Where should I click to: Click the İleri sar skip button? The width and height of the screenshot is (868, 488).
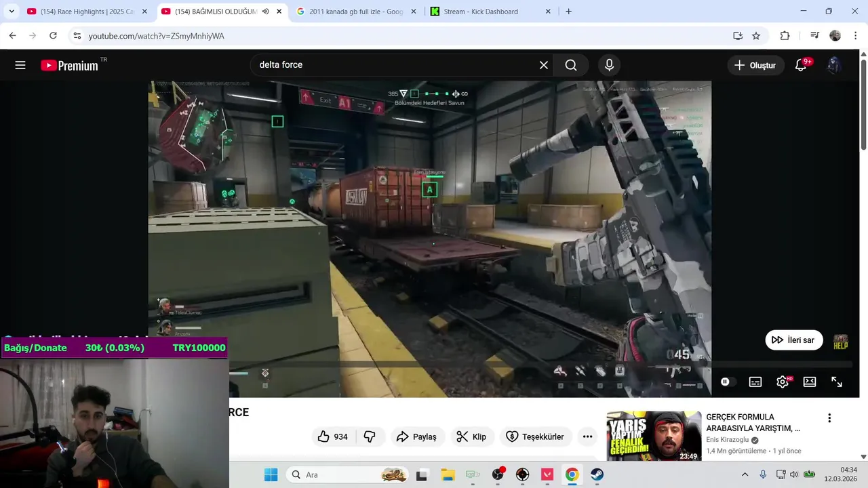[794, 340]
